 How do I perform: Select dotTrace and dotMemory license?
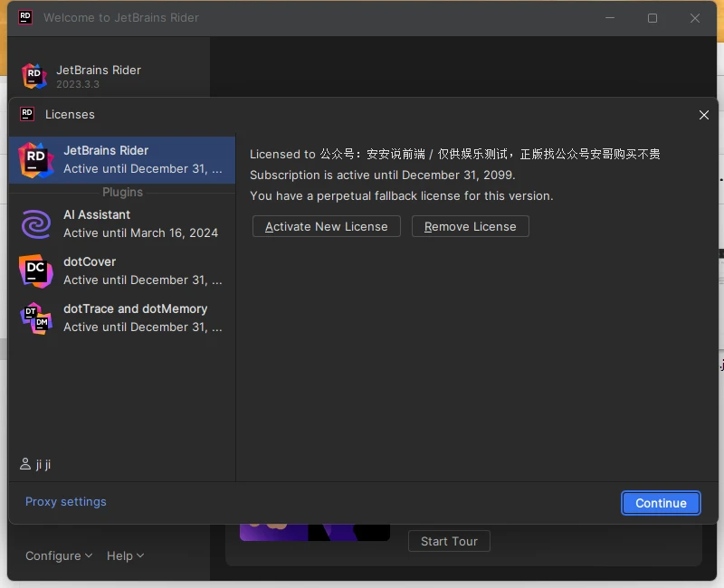click(122, 318)
